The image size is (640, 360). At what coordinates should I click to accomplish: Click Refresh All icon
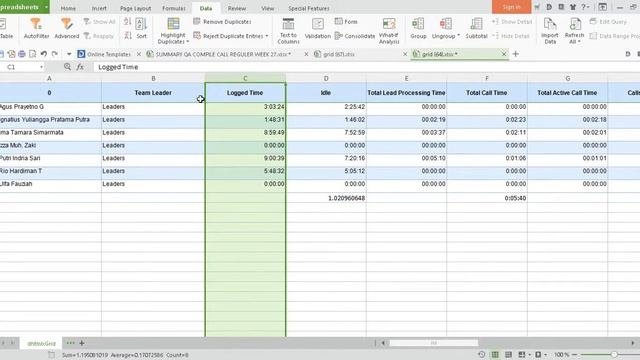point(575,24)
